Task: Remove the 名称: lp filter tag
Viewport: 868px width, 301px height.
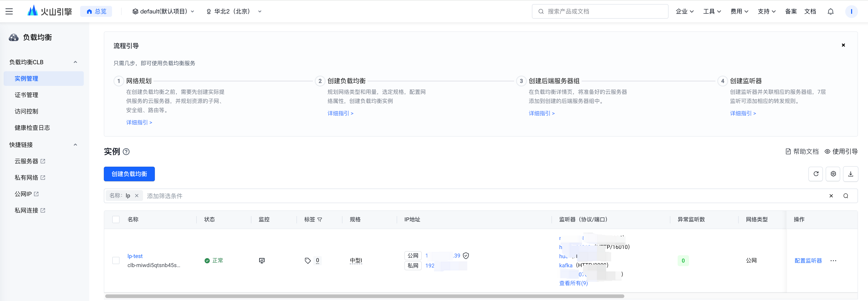Action: pyautogui.click(x=137, y=196)
